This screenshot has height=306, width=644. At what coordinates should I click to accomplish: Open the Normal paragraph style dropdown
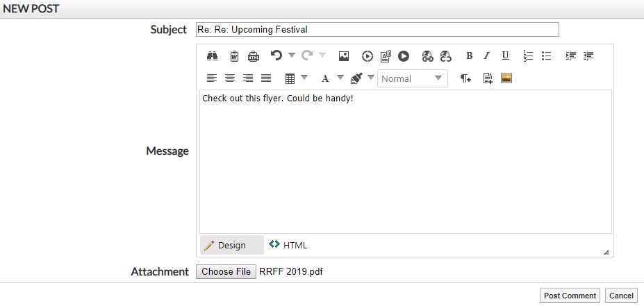click(412, 78)
